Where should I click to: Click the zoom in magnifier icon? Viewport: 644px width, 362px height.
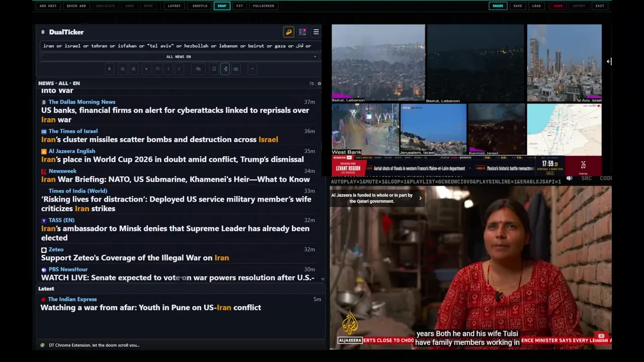pyautogui.click(x=133, y=69)
